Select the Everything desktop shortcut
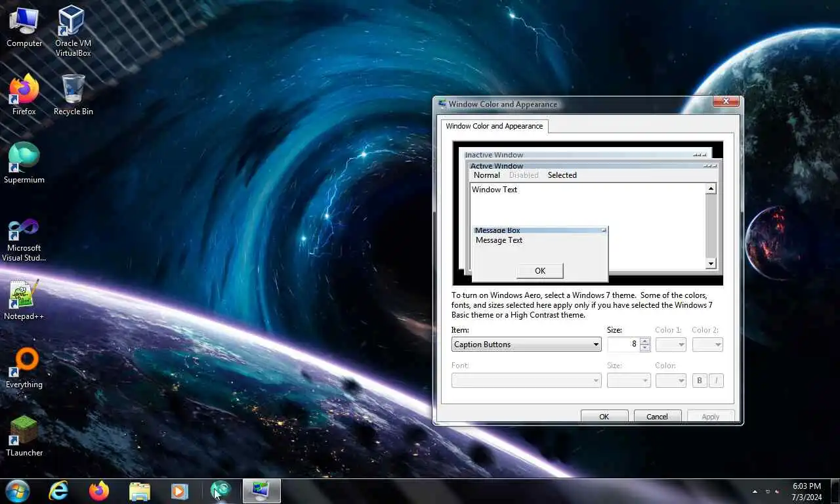Screen dimensions: 840x504 click(24, 368)
